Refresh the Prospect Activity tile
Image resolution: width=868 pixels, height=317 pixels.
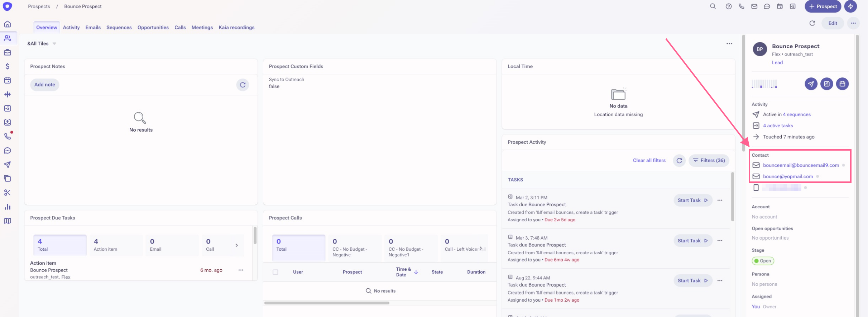tap(679, 161)
